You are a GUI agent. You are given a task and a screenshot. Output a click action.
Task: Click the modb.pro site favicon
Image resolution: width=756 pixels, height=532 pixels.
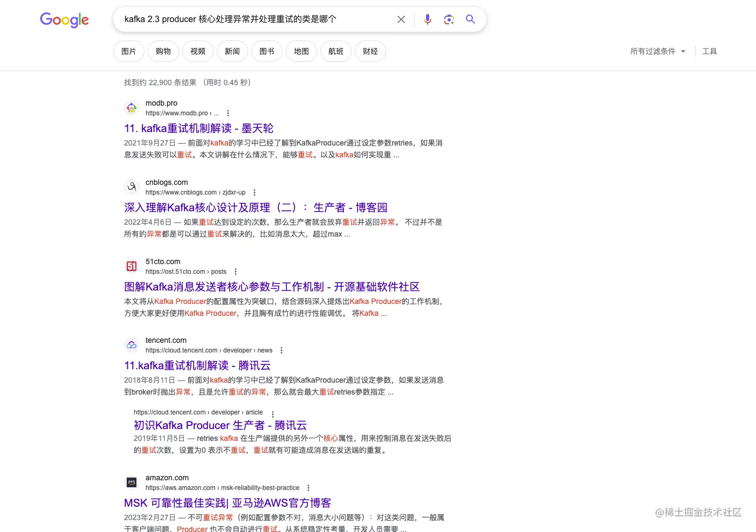pyautogui.click(x=131, y=107)
